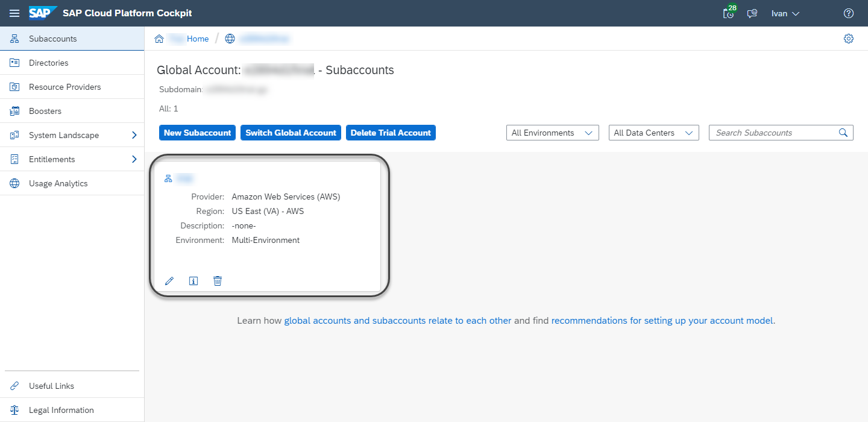Click Switch Global Account button
Screen dimensions: 868x422
pos(291,133)
